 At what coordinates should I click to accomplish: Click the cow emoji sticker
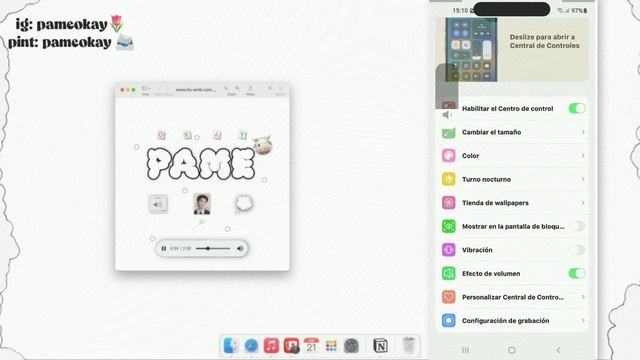click(x=262, y=145)
